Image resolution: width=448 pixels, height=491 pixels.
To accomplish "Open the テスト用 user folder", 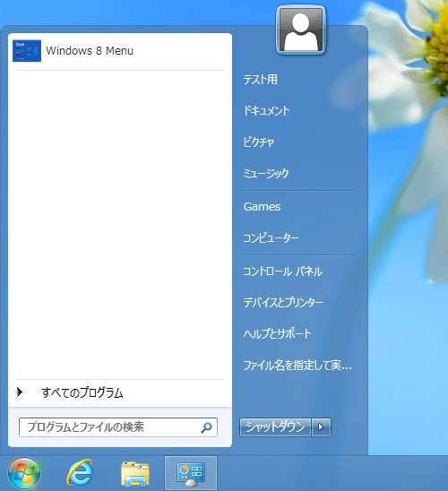I will click(x=260, y=80).
